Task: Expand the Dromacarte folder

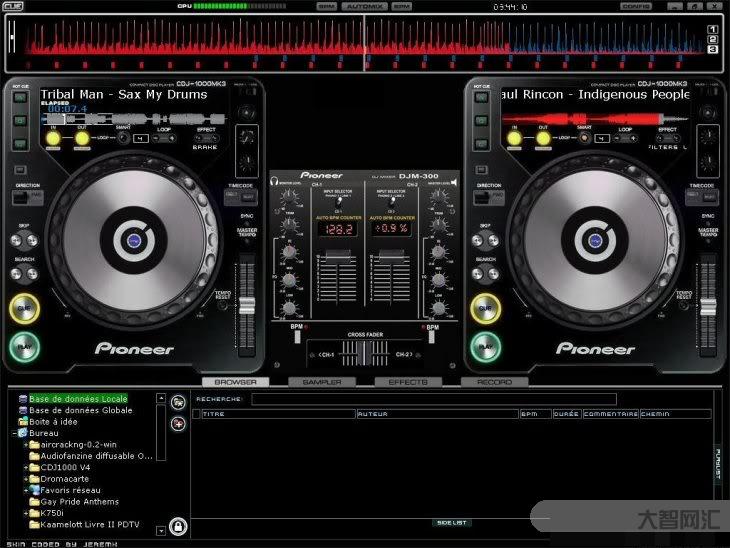Action: [26, 479]
